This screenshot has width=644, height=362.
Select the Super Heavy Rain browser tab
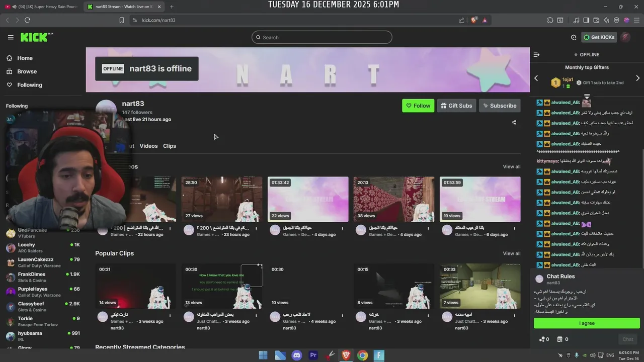click(x=41, y=7)
